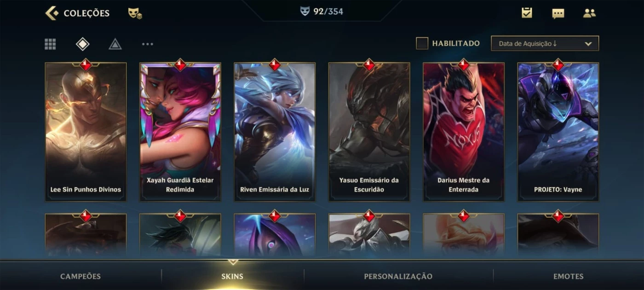
Task: Open the friends list icon
Action: point(589,13)
